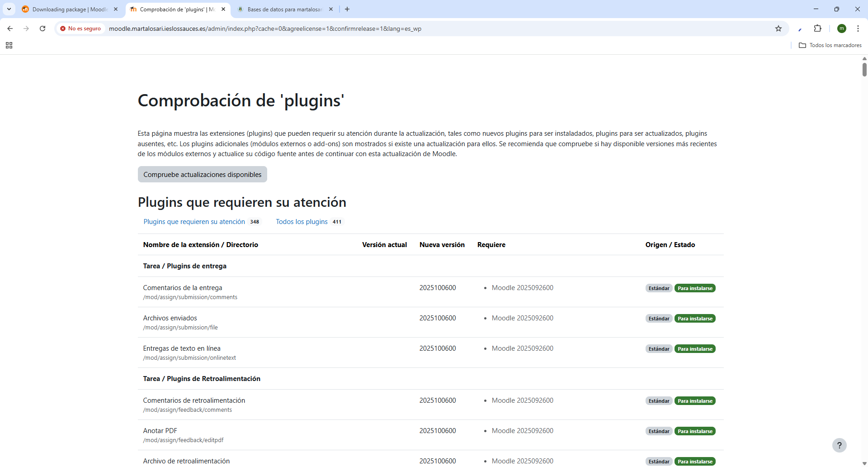Open 'Todos los plugins' link
The width and height of the screenshot is (868, 467).
point(302,222)
